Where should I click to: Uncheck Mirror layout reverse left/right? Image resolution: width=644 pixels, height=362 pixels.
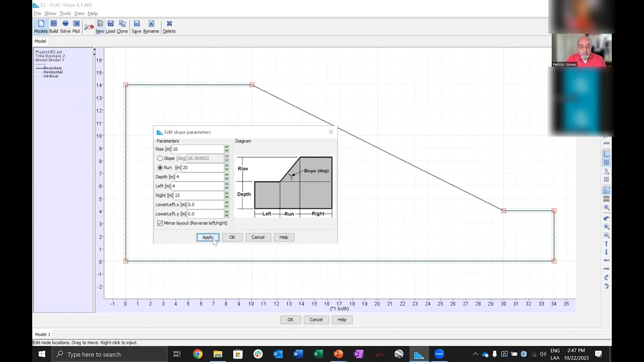tap(160, 223)
